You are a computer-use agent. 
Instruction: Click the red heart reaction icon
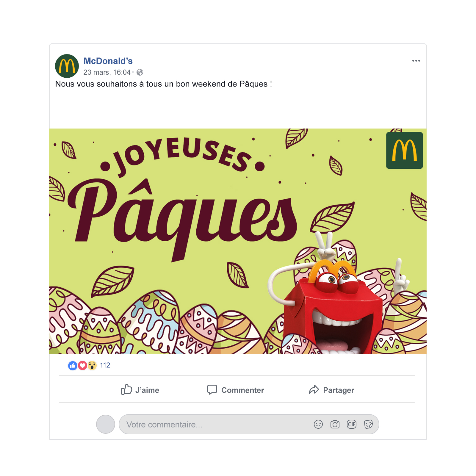(82, 365)
